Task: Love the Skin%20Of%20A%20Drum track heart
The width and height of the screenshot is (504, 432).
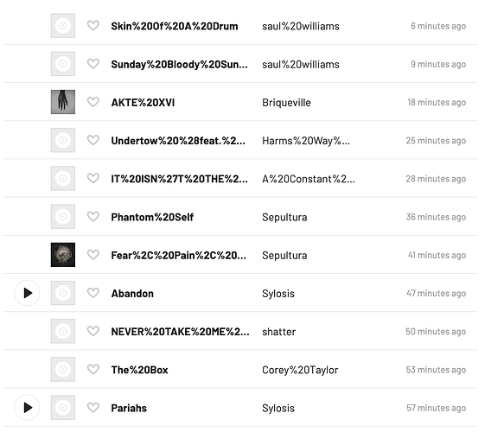Action: point(93,25)
